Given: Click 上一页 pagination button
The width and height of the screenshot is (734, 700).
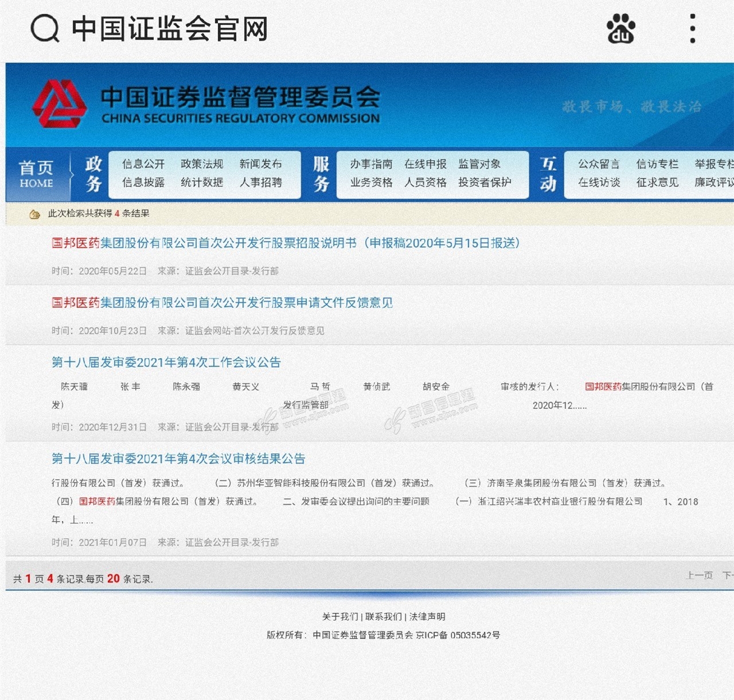Looking at the screenshot, I should tap(699, 575).
